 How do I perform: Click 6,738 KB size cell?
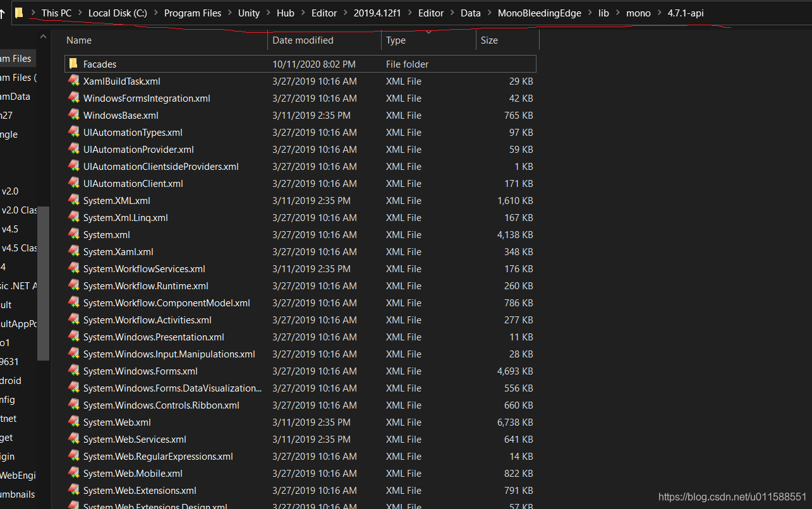515,422
